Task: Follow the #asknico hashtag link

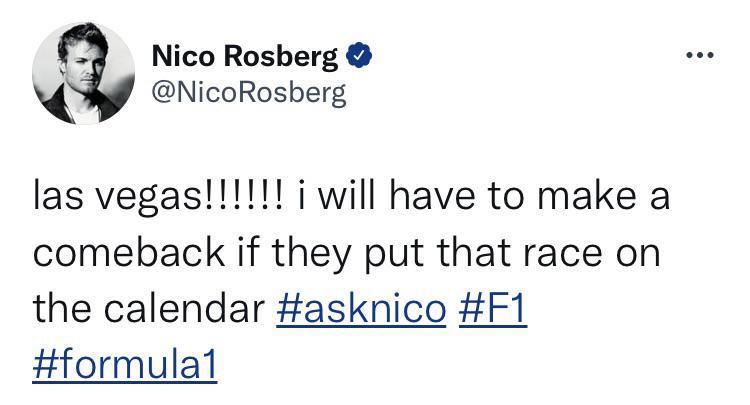Action: point(361,309)
